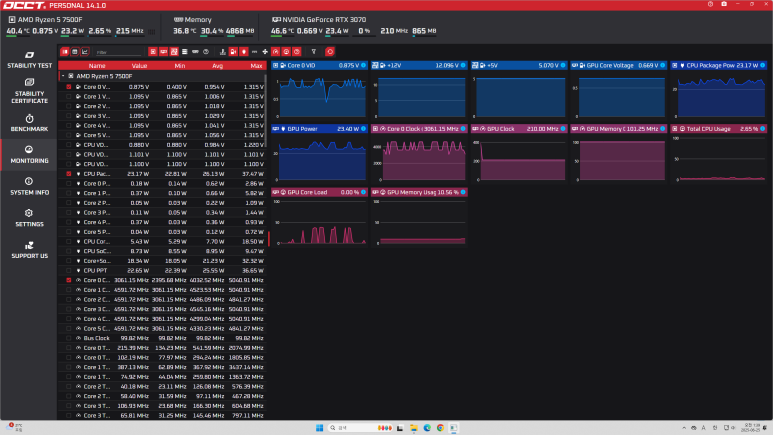Image resolution: width=773 pixels, height=435 pixels.
Task: Click info dot on GPU Core Load graph
Action: (x=363, y=192)
